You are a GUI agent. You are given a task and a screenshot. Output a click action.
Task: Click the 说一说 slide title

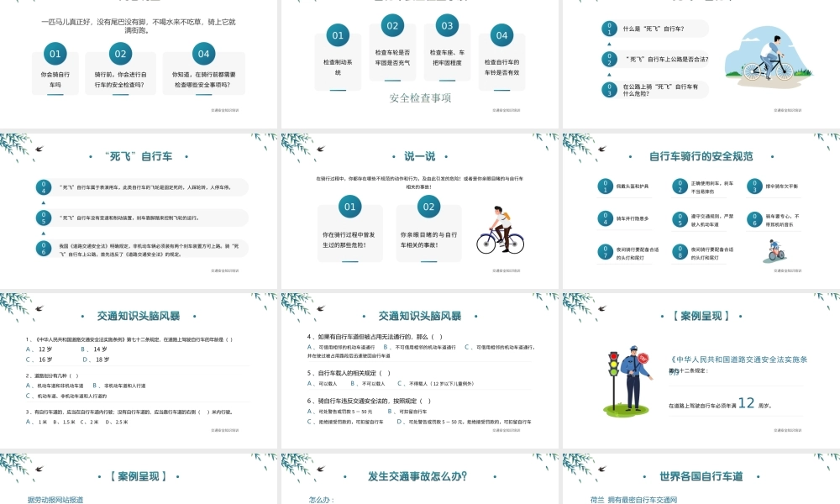point(419,156)
